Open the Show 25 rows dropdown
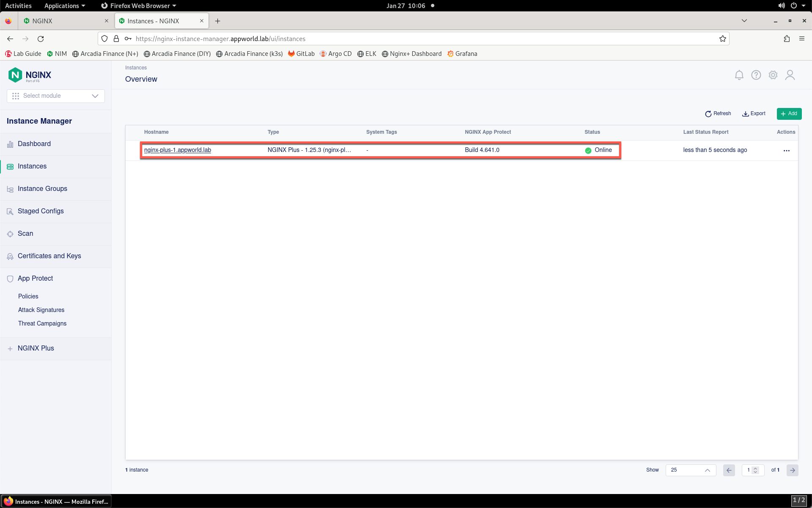 691,470
